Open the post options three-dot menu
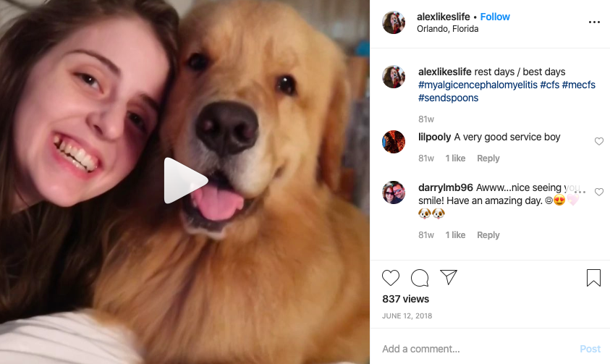The image size is (610, 364). click(594, 22)
